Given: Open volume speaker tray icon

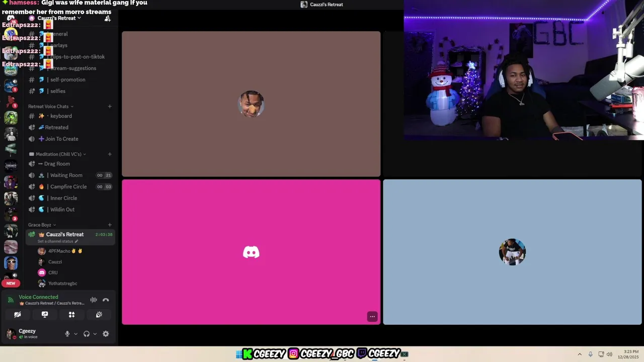Looking at the screenshot, I should click(609, 354).
